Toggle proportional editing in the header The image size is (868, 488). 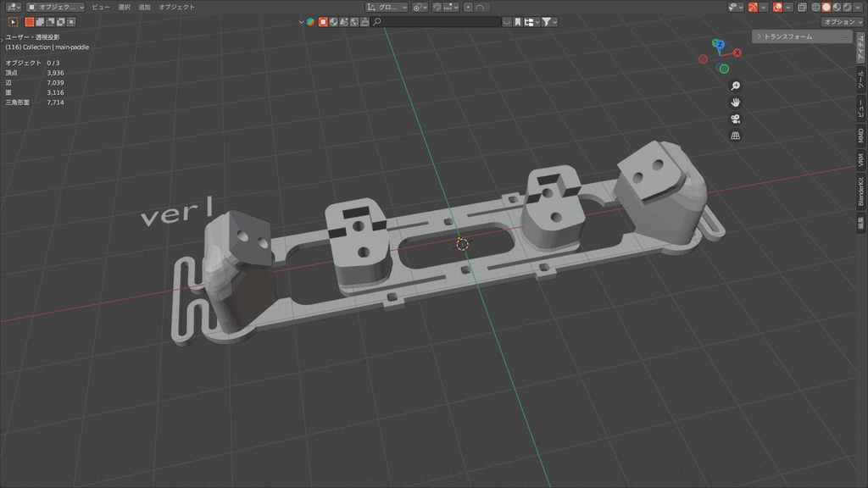pyautogui.click(x=469, y=6)
